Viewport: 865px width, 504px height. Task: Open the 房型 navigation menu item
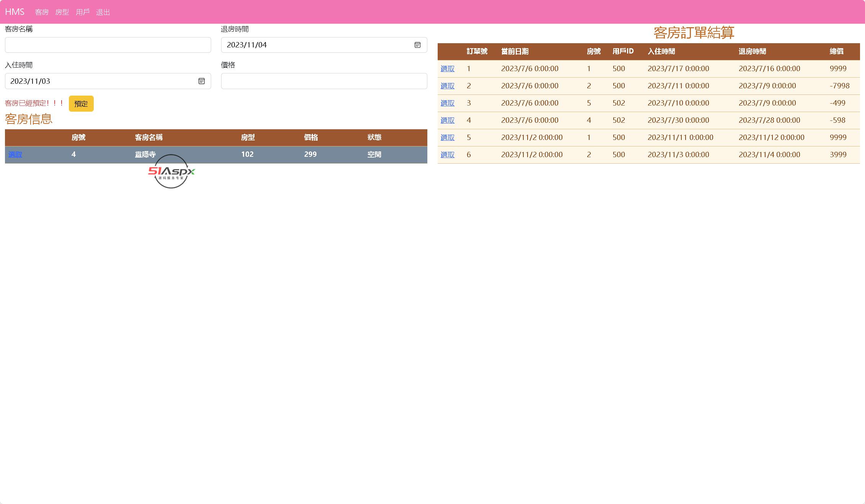click(x=62, y=12)
